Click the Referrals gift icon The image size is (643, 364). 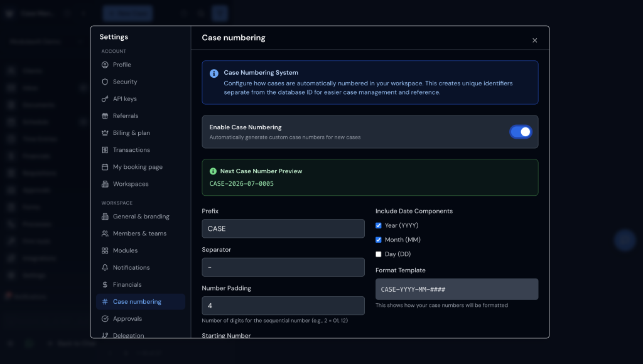(105, 115)
